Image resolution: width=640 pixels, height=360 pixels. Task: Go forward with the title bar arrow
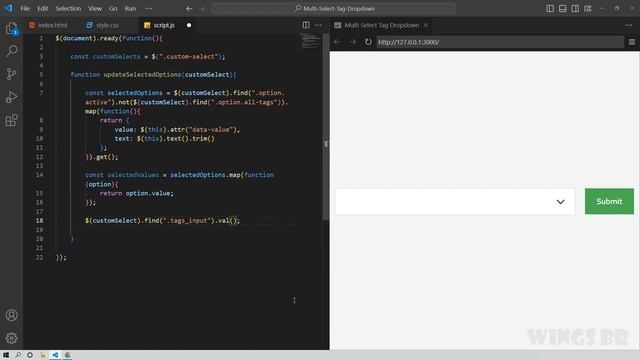tap(202, 9)
